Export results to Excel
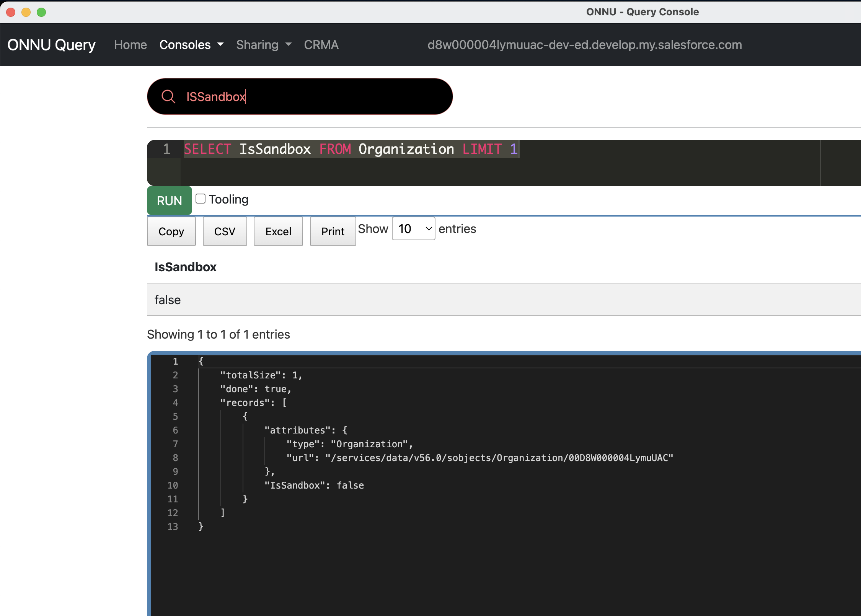861x616 pixels. click(278, 231)
